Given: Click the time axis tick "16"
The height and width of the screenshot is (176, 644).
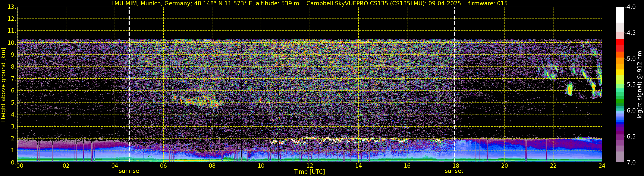Looking at the screenshot, I should [407, 166].
